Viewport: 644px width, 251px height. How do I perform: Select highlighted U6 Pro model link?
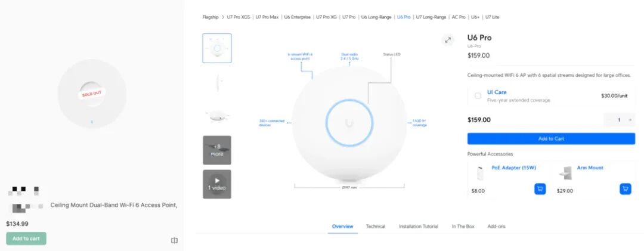point(404,17)
